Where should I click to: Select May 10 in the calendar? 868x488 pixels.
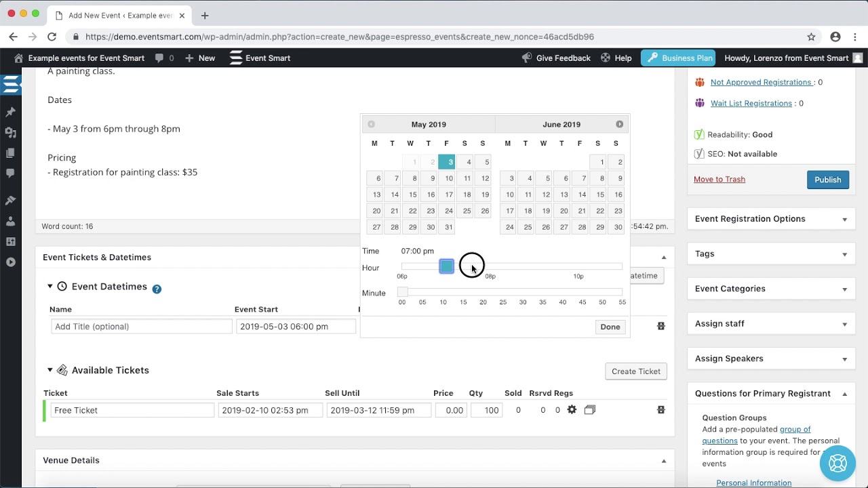click(x=448, y=178)
